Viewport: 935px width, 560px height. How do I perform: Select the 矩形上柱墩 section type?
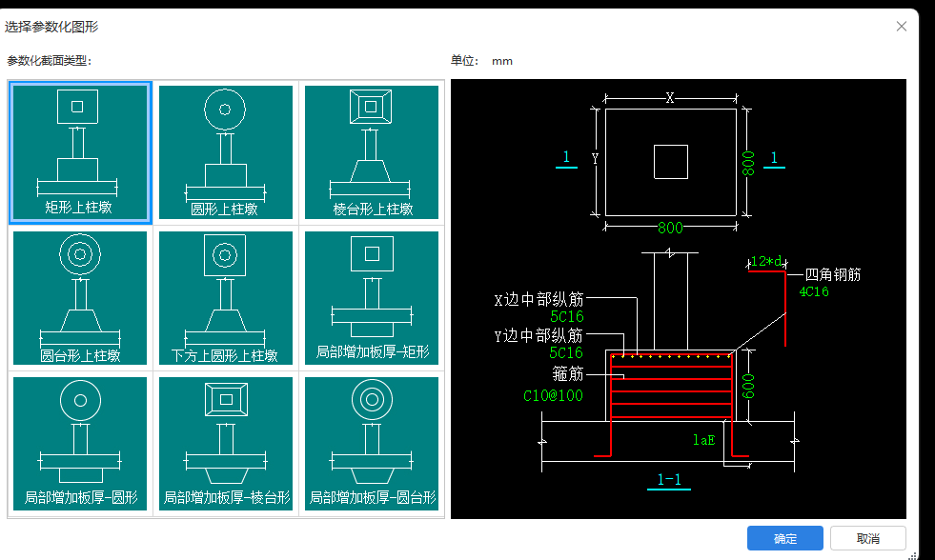[80, 152]
